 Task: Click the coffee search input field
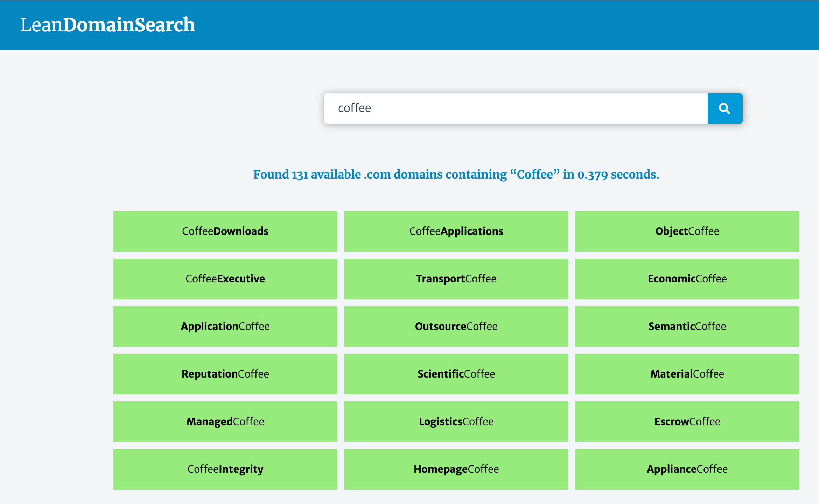pos(516,108)
